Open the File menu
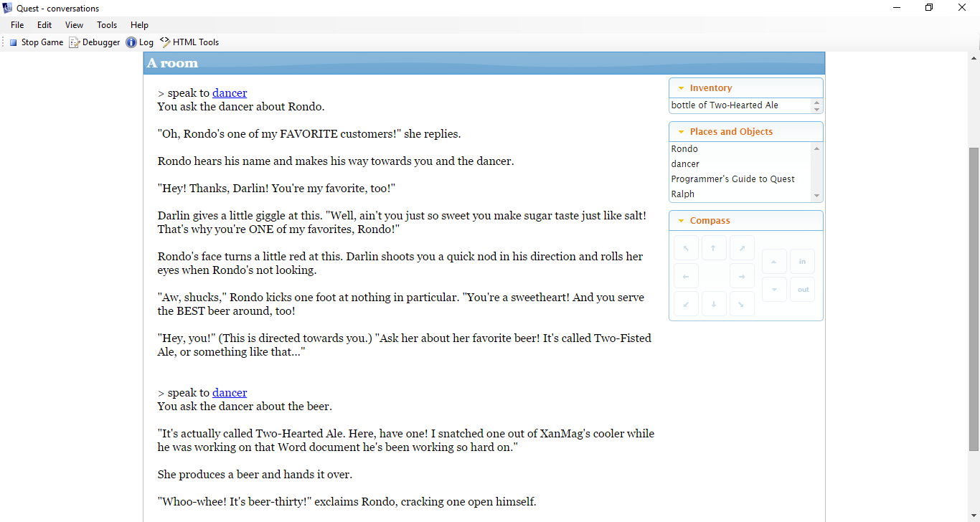Image resolution: width=980 pixels, height=522 pixels. 17,25
